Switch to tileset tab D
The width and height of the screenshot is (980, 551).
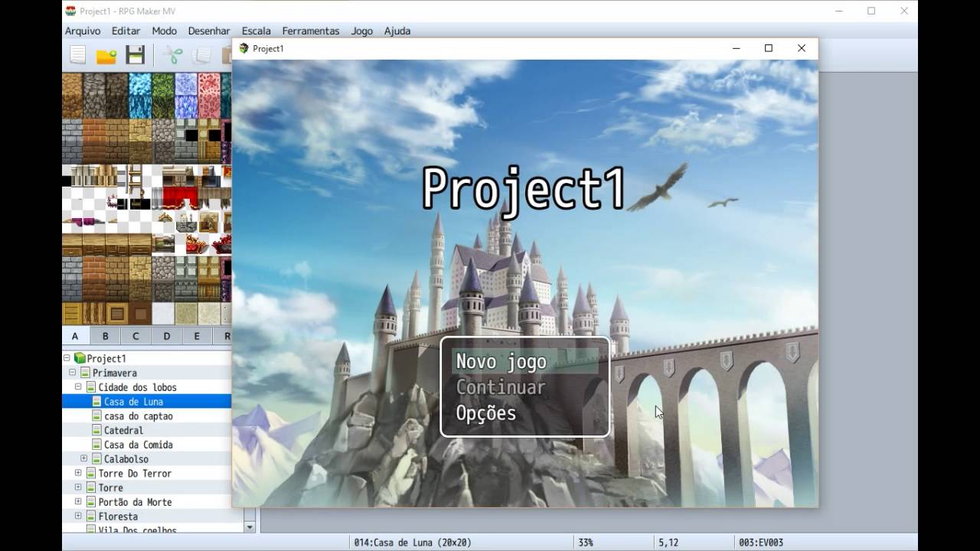pos(166,336)
